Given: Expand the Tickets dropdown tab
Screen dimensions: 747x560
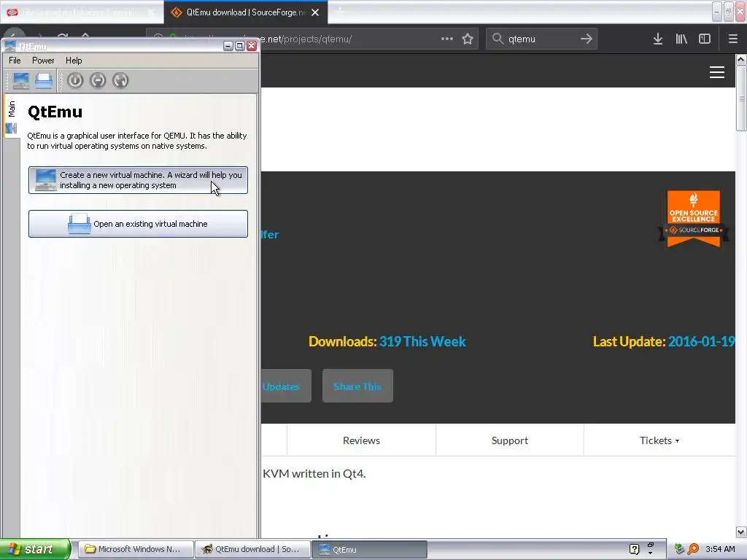Looking at the screenshot, I should coord(659,440).
